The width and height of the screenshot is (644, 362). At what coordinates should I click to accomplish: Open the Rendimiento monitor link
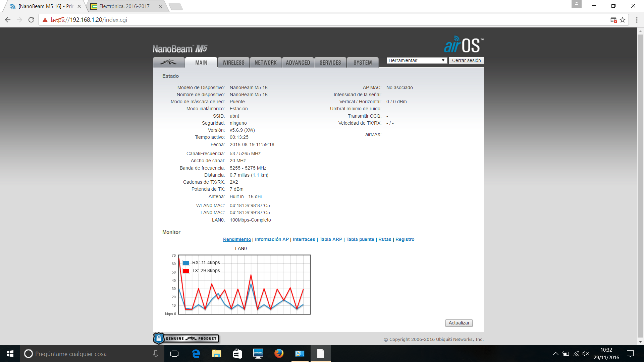237,239
